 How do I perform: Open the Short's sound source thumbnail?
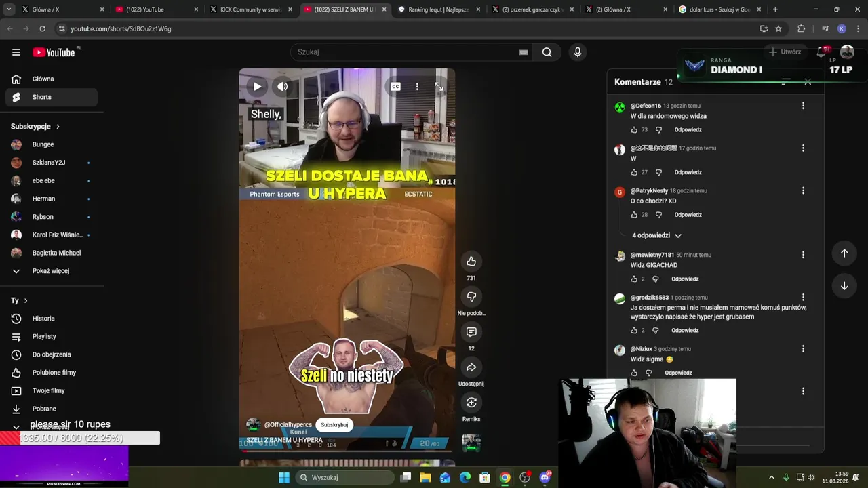tap(471, 442)
